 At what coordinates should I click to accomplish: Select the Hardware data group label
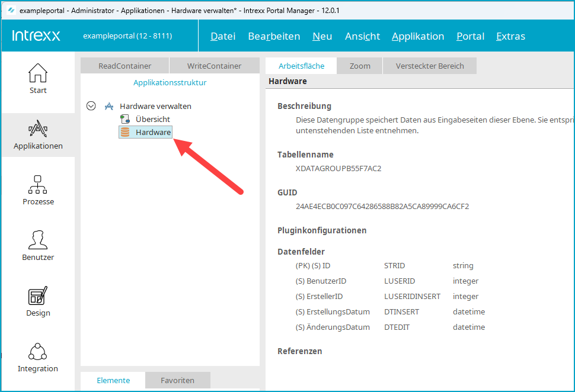pyautogui.click(x=154, y=132)
